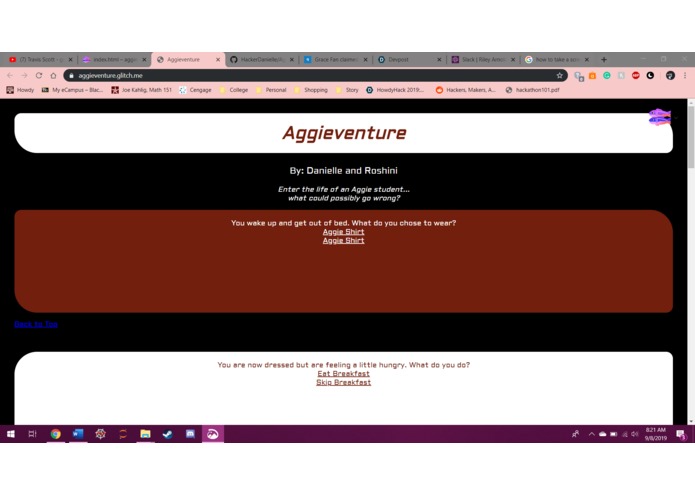Choose the Eat Breakfast link
This screenshot has width=695, height=494.
(344, 374)
